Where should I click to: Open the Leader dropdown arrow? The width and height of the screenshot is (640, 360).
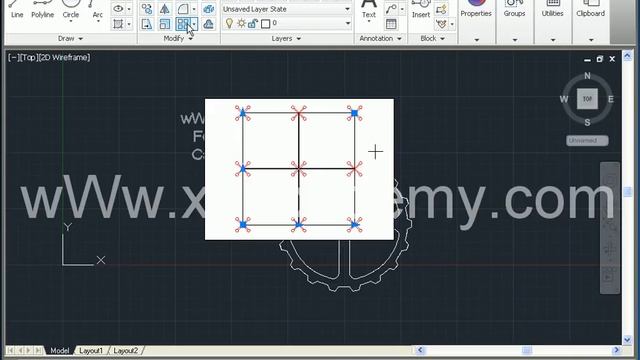point(402,9)
